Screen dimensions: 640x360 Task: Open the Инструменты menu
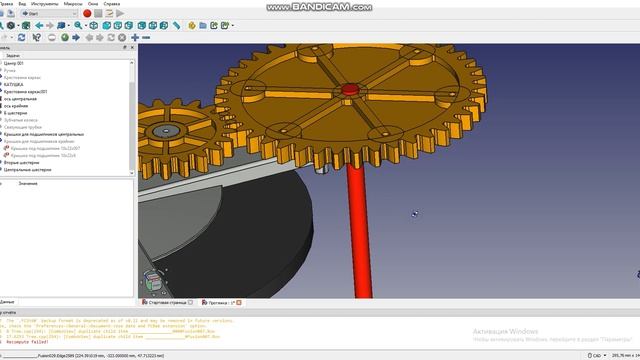[44, 4]
